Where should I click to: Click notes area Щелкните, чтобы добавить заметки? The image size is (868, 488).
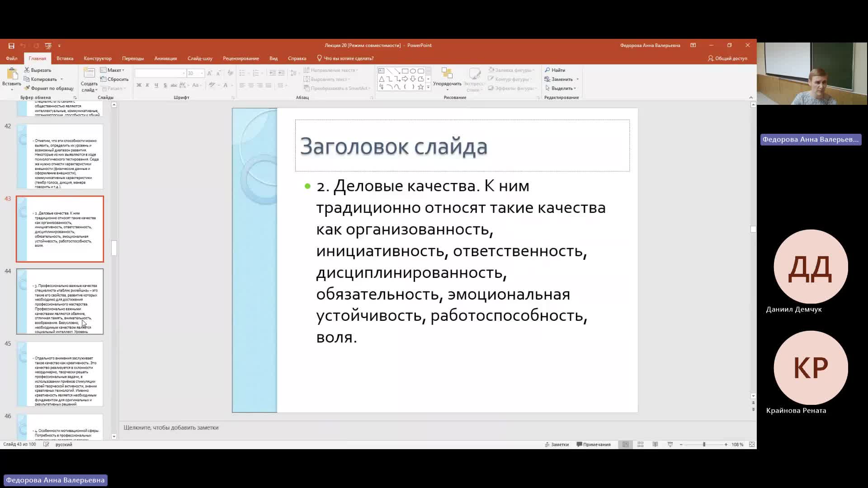point(171,427)
